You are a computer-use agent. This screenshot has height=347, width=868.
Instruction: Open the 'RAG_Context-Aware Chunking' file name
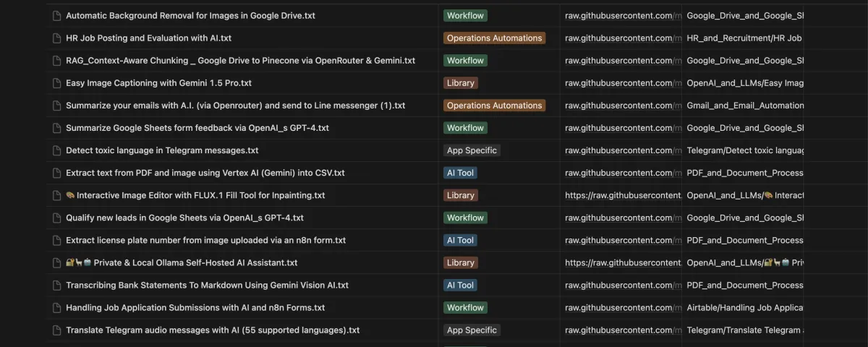coord(240,60)
